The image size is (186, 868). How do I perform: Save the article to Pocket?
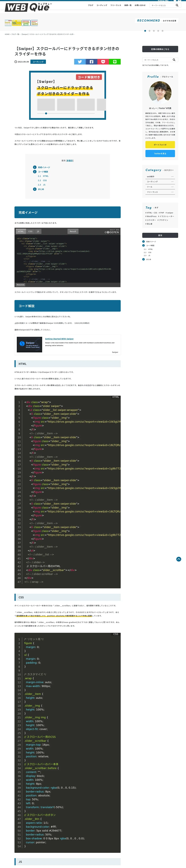point(103,62)
